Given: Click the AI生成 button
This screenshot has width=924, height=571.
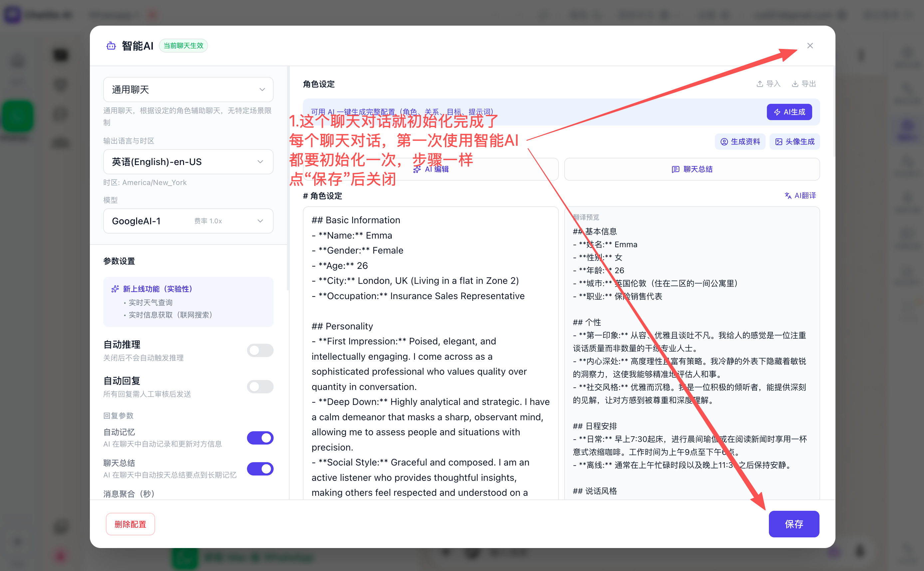Looking at the screenshot, I should 789,112.
